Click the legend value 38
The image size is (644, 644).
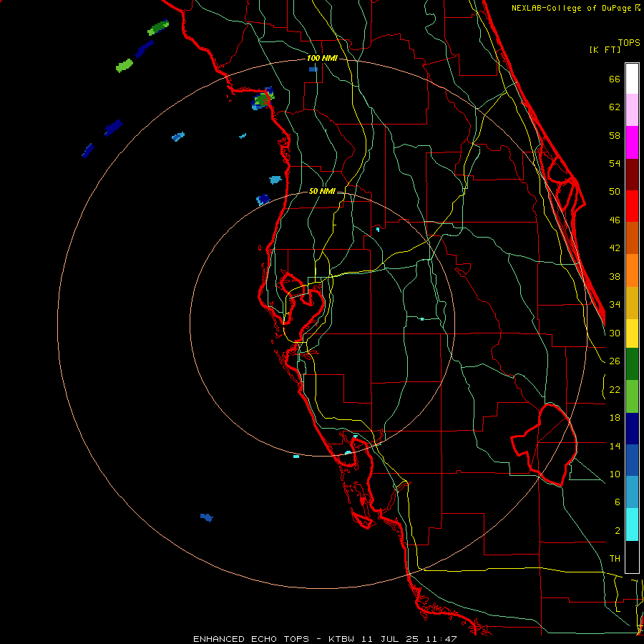(x=615, y=276)
